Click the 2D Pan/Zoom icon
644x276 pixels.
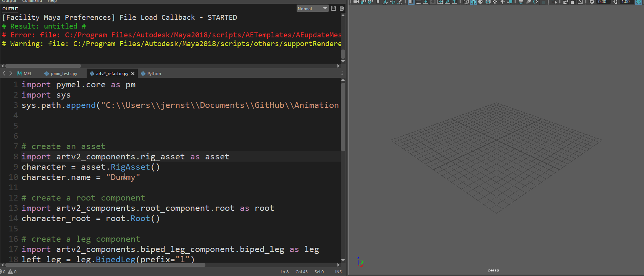[392, 2]
